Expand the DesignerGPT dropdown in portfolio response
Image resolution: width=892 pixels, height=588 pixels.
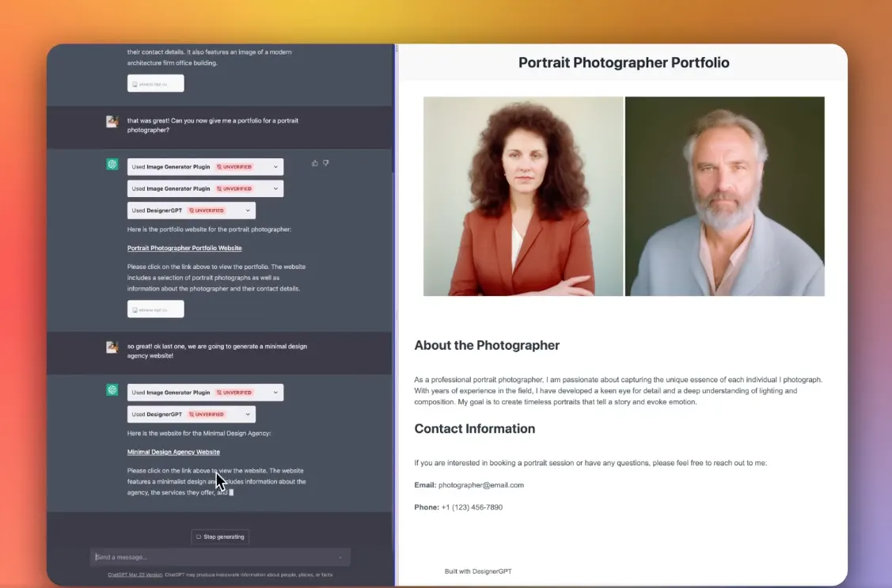tap(248, 211)
